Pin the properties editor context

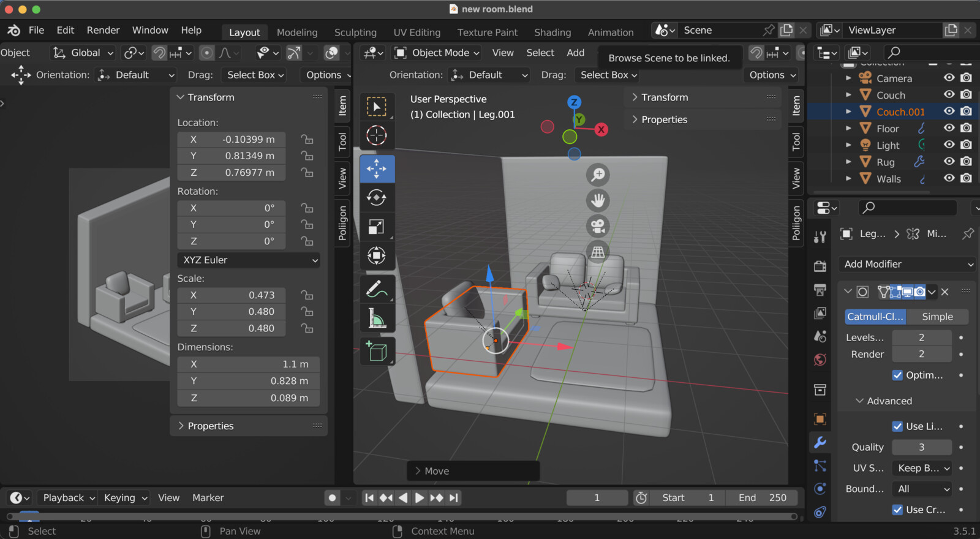point(968,233)
